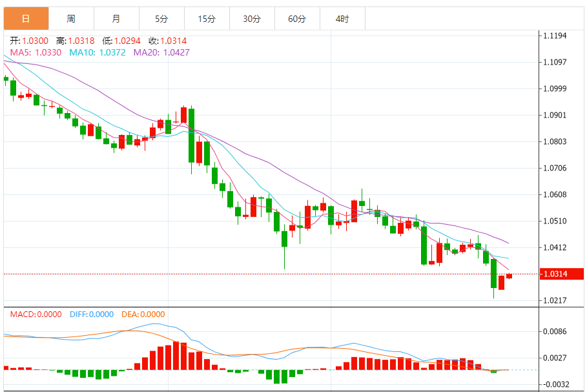Click the DEA:0.0000 indicator label
587x392 pixels.
tap(143, 314)
